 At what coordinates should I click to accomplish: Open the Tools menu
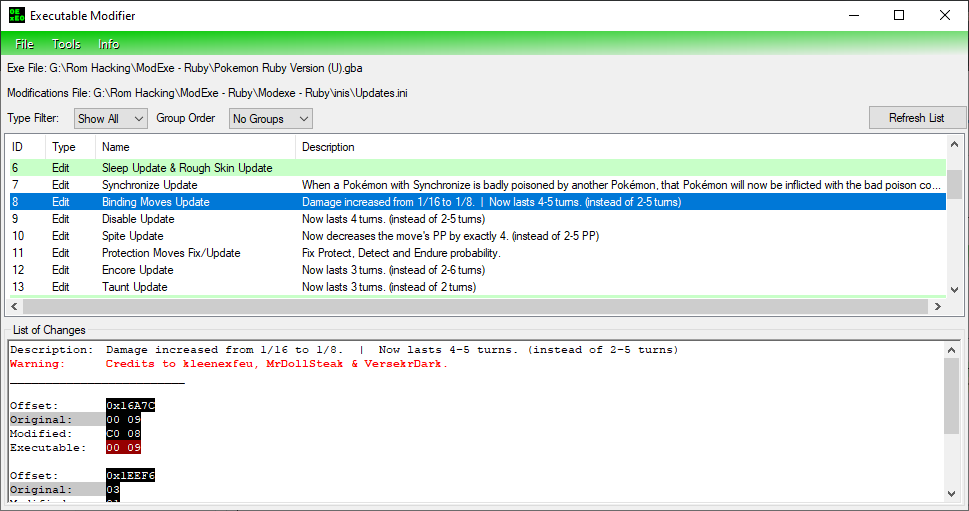pyautogui.click(x=67, y=44)
